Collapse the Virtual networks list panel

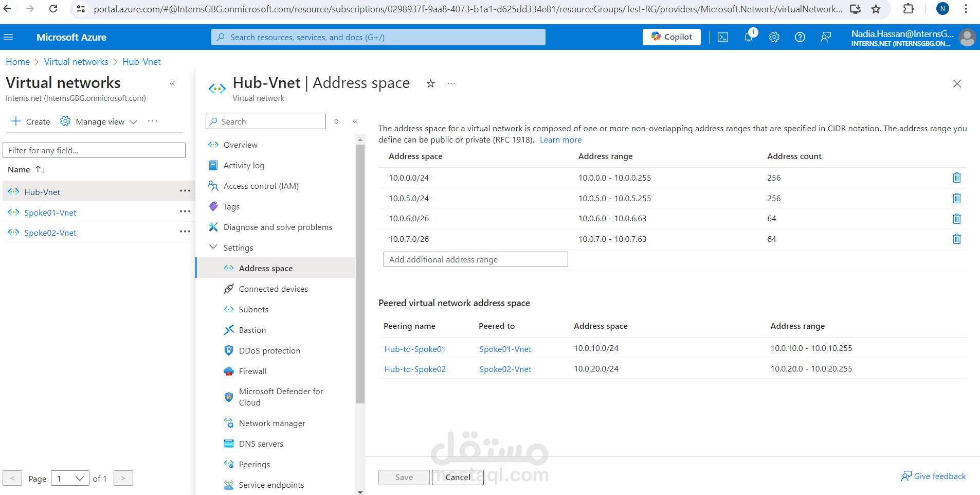tap(172, 83)
